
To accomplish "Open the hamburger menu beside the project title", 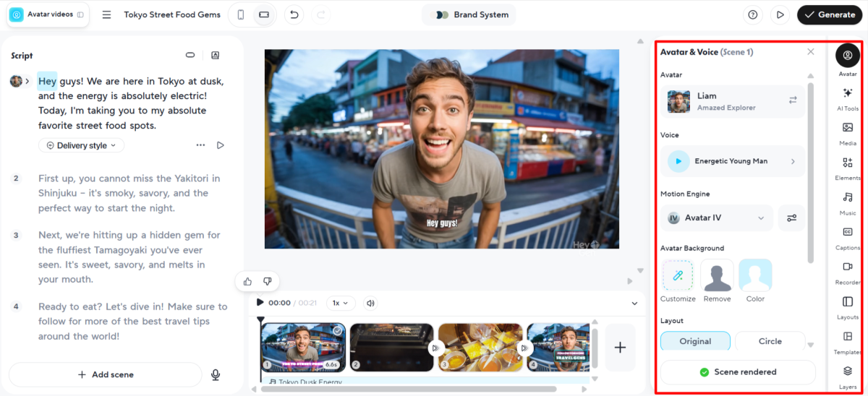I will pyautogui.click(x=106, y=14).
